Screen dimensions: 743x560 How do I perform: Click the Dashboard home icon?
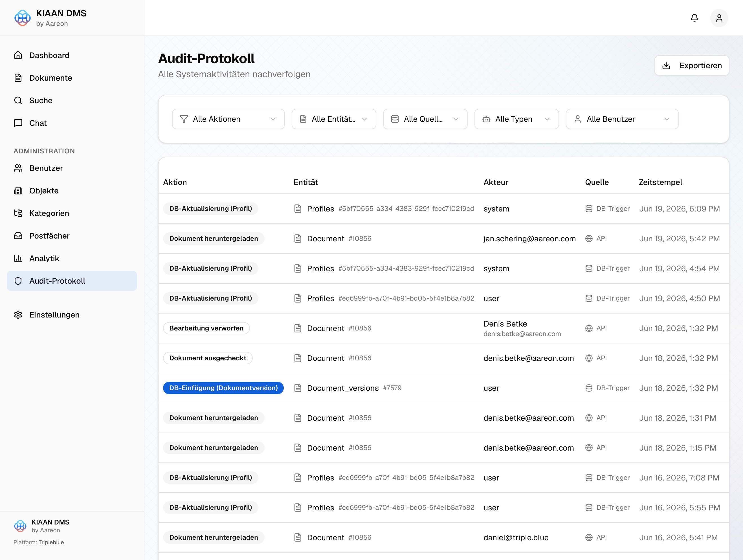pos(18,55)
